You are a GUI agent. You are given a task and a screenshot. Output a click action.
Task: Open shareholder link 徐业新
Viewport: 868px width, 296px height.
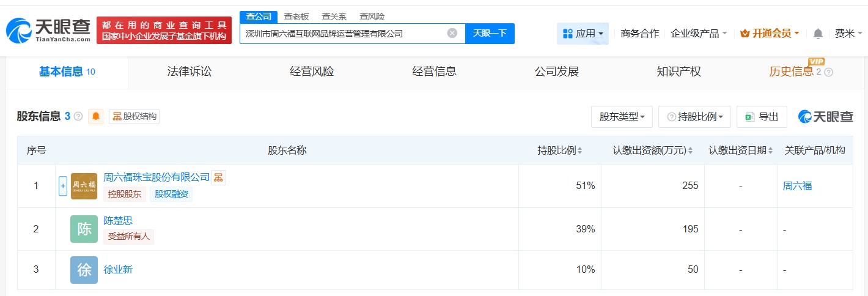118,269
